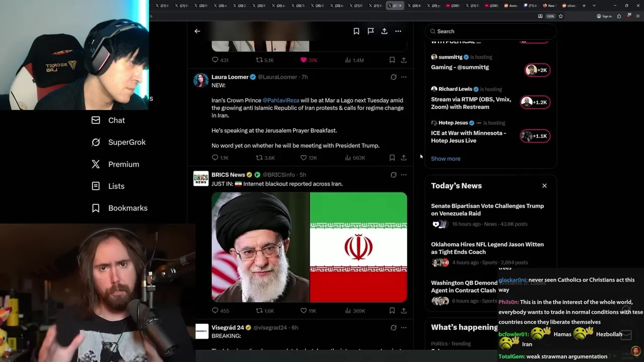
Task: Open Grok actions on Visegrád 24 post
Action: tap(393, 328)
